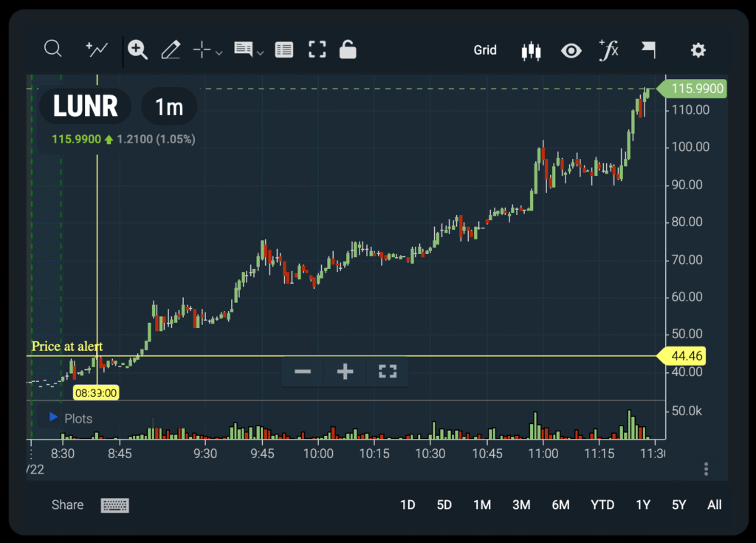This screenshot has width=756, height=543.
Task: Open the 1m interval selector
Action: [168, 106]
